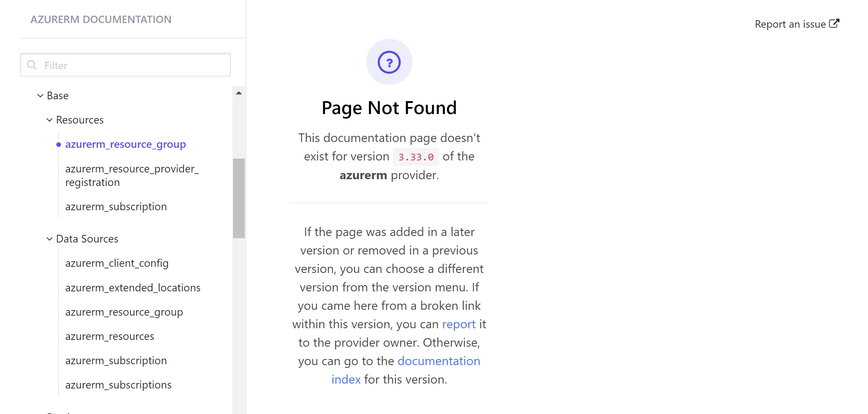Click into the Filter input field
The image size is (868, 414).
click(x=135, y=65)
